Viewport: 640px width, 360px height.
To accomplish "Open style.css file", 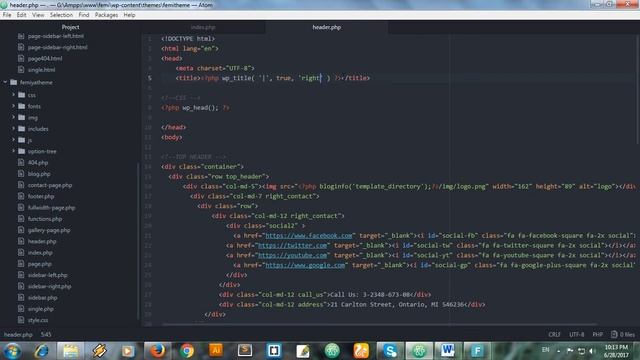I will click(38, 320).
